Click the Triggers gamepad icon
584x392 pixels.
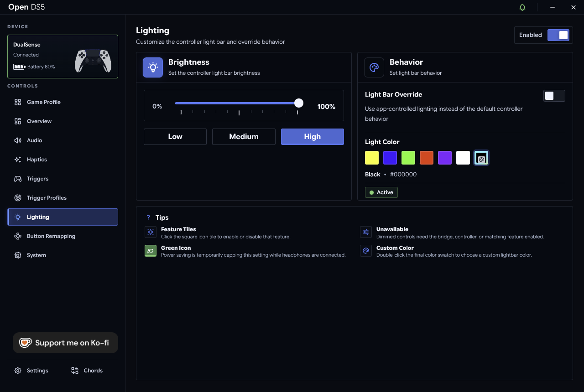18,179
